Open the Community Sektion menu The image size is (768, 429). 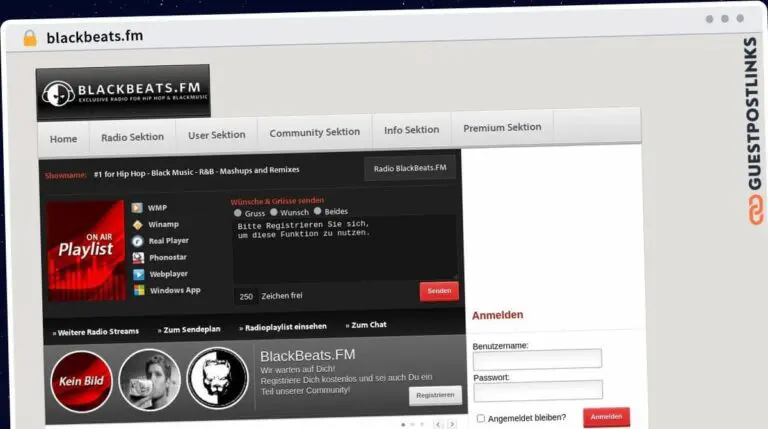tap(314, 132)
